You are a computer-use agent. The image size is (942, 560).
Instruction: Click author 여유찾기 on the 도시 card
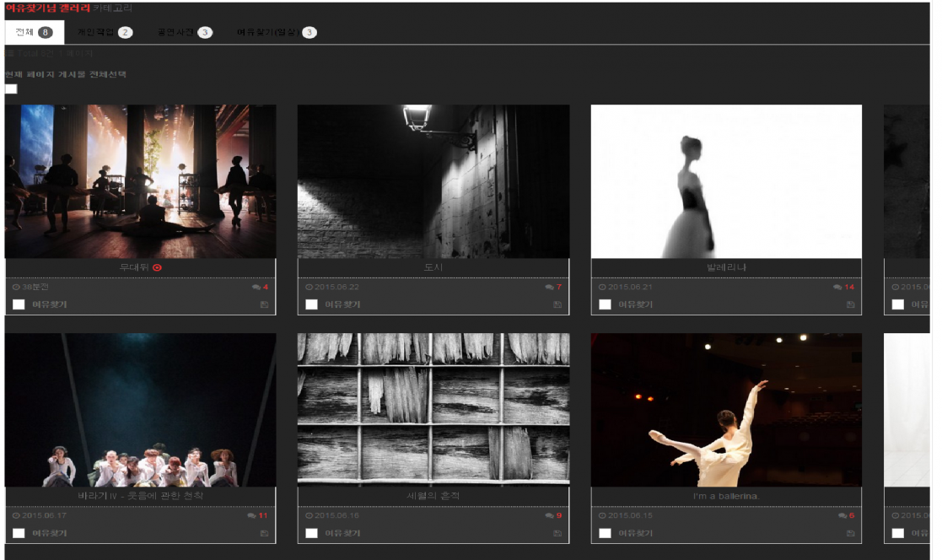pyautogui.click(x=342, y=304)
